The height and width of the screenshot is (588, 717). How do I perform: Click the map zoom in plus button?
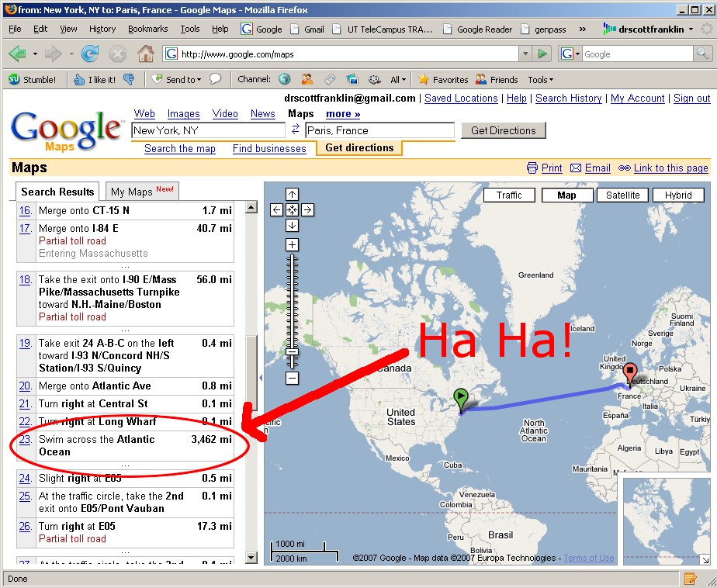(x=292, y=244)
